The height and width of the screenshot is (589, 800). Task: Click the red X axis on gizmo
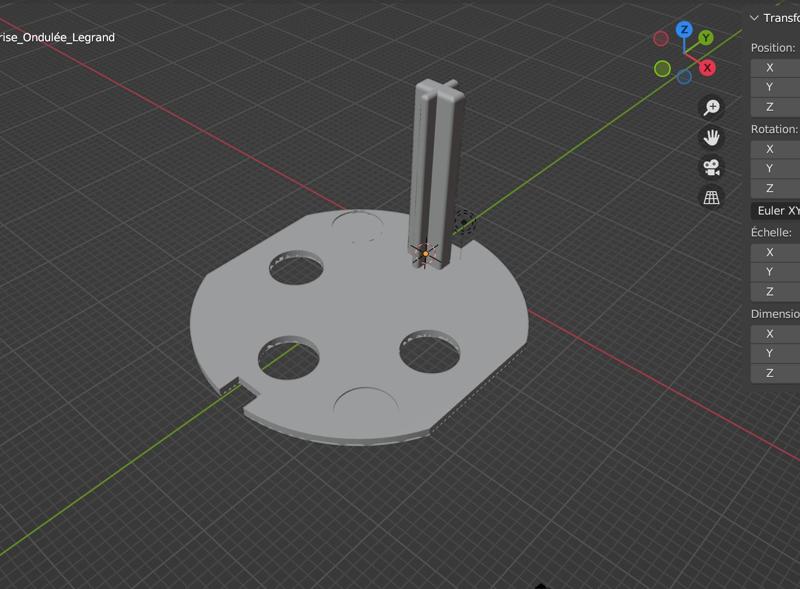click(707, 68)
